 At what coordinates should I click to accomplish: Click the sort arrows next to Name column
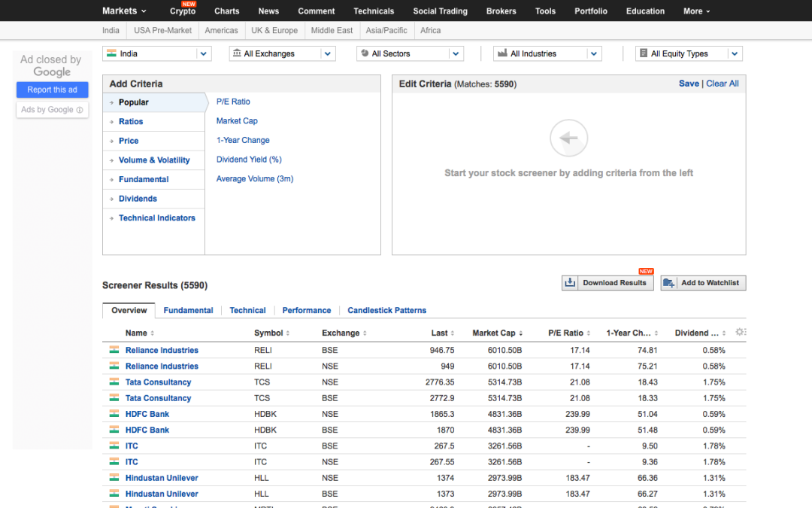(152, 333)
